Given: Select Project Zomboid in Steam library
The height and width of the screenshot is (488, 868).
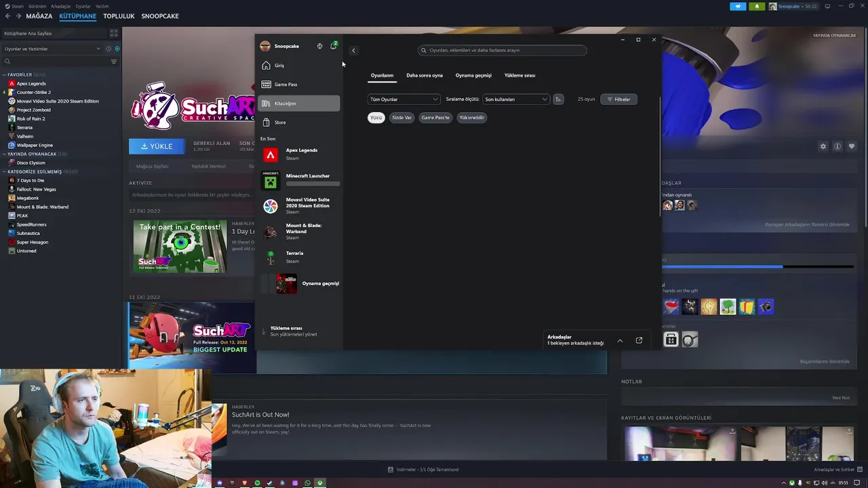Looking at the screenshot, I should pyautogui.click(x=33, y=110).
